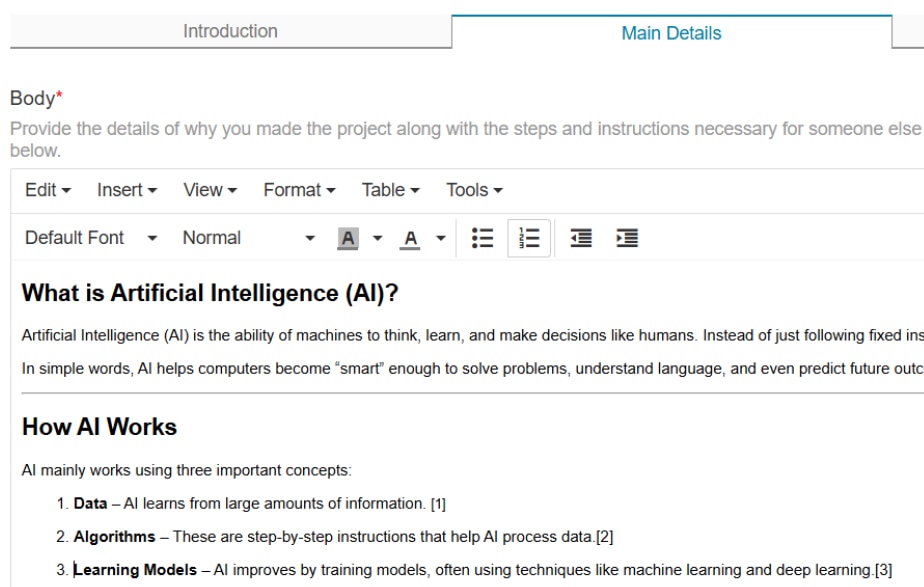Apply the text color button
Image resolution: width=924 pixels, height=587 pixels.
(x=410, y=238)
